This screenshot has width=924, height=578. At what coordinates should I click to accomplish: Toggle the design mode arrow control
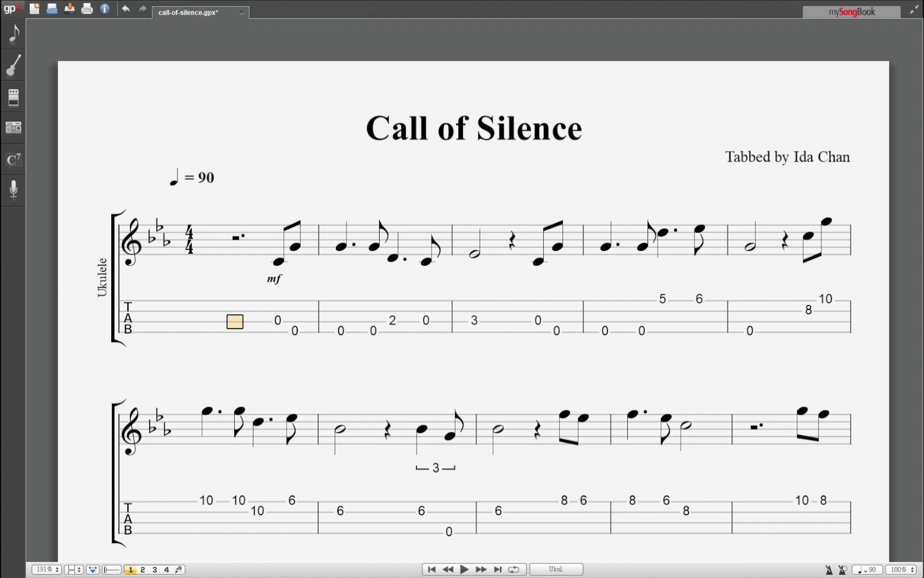92,569
